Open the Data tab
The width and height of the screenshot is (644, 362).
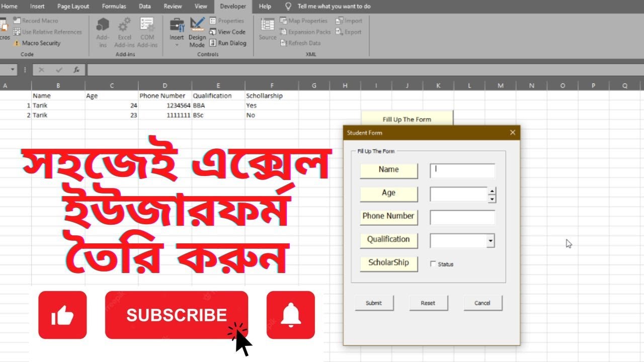tap(145, 7)
